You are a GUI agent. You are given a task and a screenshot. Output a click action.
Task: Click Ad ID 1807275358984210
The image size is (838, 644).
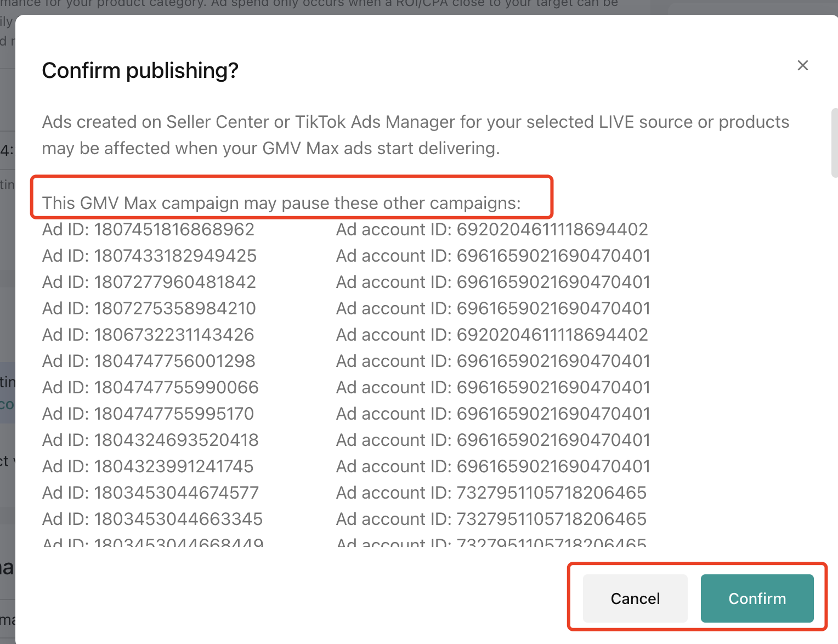pos(149,308)
